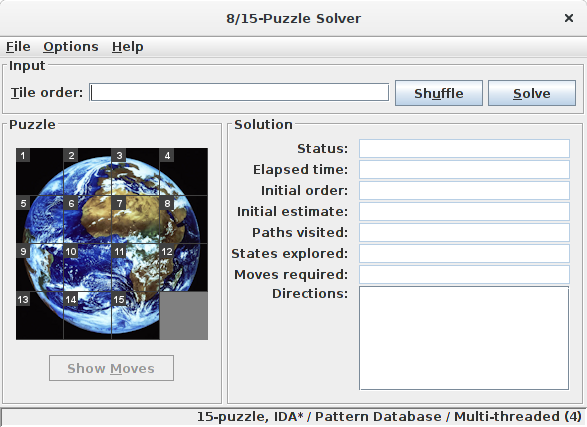Close the 8/15-Puzzle Solver window

coord(569,18)
